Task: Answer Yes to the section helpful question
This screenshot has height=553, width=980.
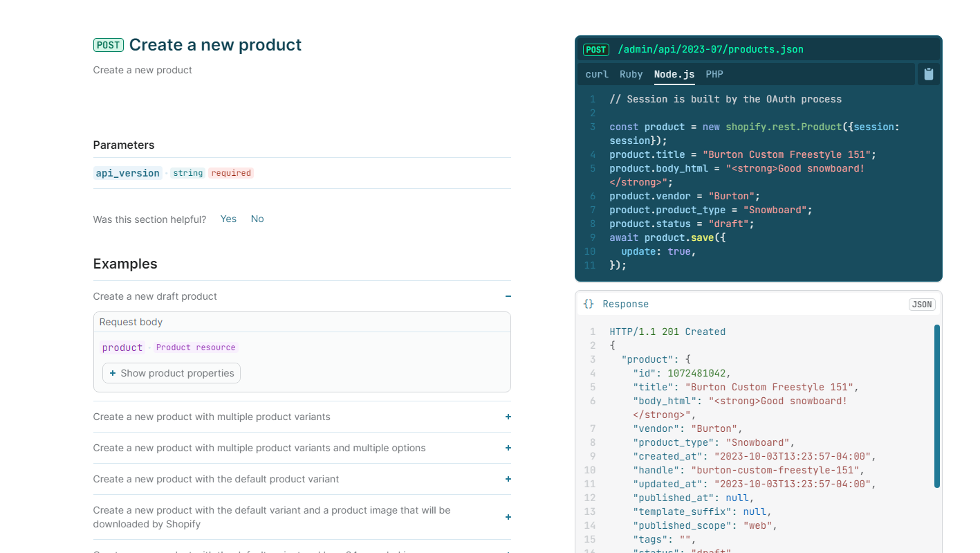Action: (228, 219)
